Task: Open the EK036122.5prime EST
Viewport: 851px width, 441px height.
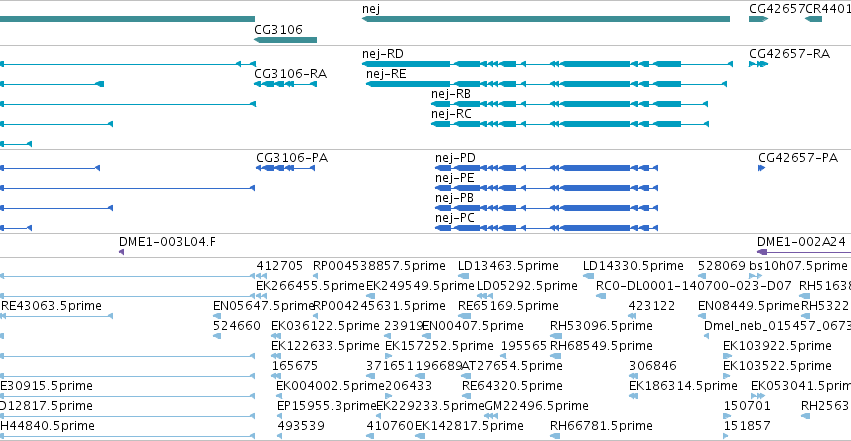Action: click(x=325, y=326)
